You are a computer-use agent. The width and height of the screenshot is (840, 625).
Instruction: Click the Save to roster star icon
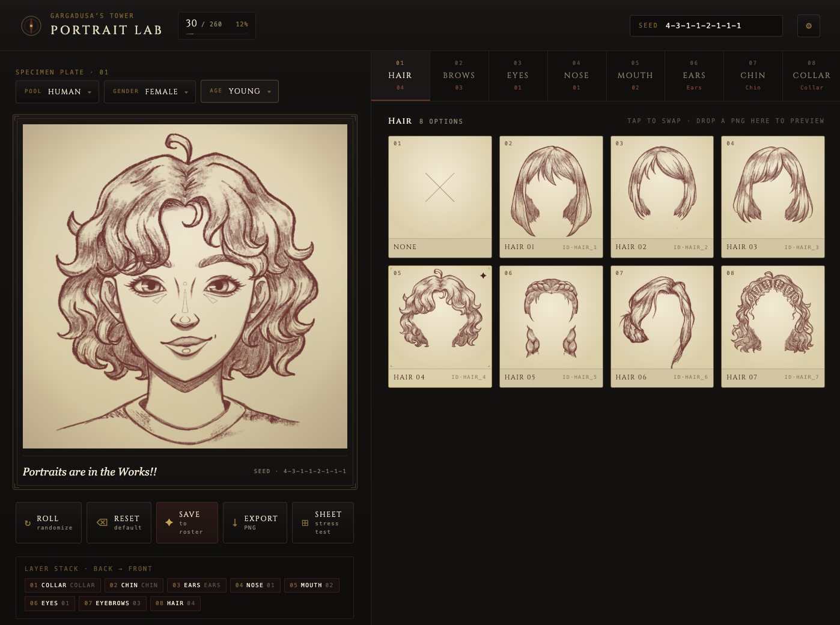(x=169, y=522)
